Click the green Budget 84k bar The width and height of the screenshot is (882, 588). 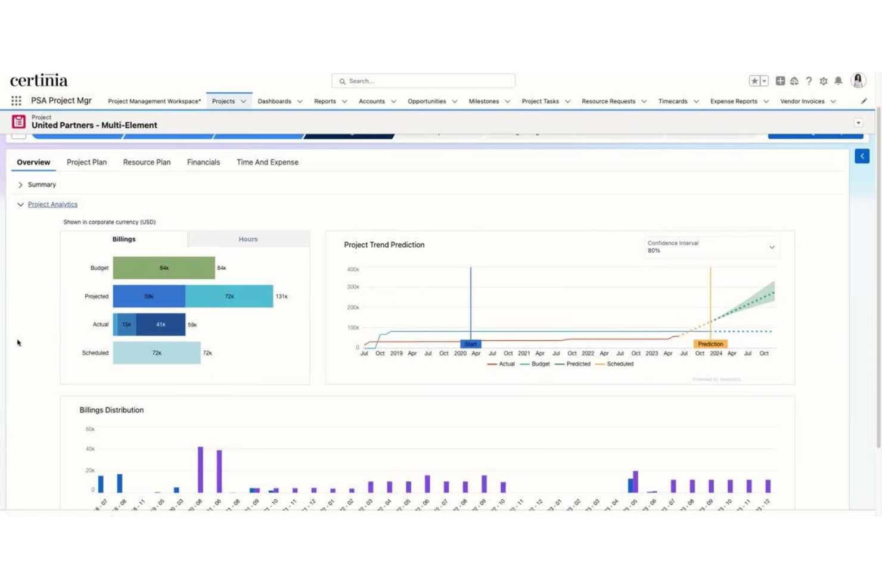pyautogui.click(x=164, y=268)
